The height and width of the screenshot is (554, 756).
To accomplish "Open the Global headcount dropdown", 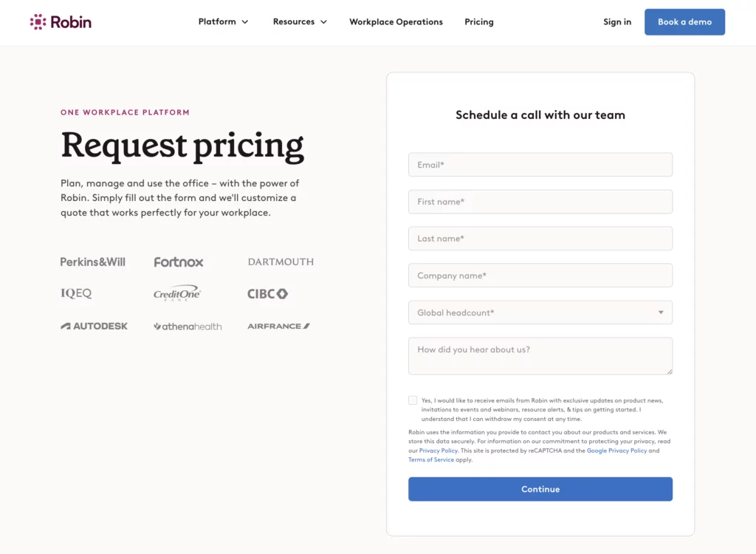I will tap(540, 312).
